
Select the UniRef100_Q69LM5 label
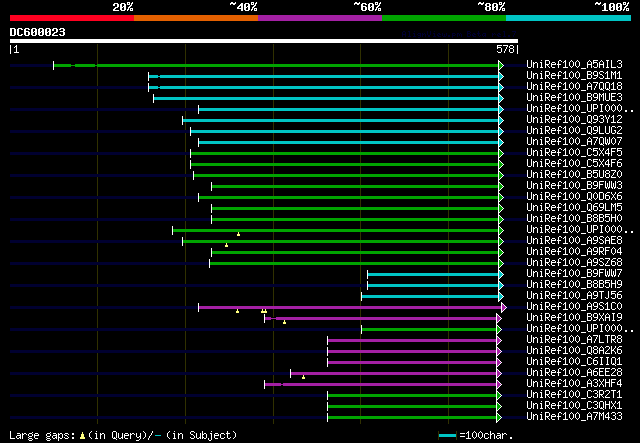(574, 208)
